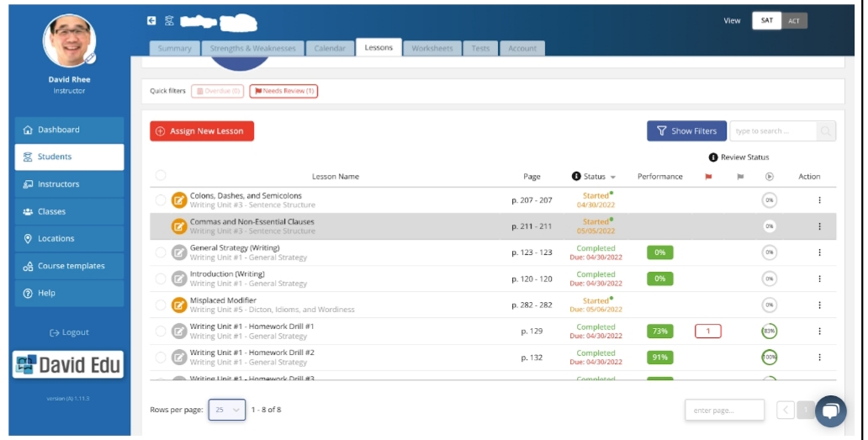868x440 pixels.
Task: Open the chat bubble widget
Action: (x=830, y=411)
